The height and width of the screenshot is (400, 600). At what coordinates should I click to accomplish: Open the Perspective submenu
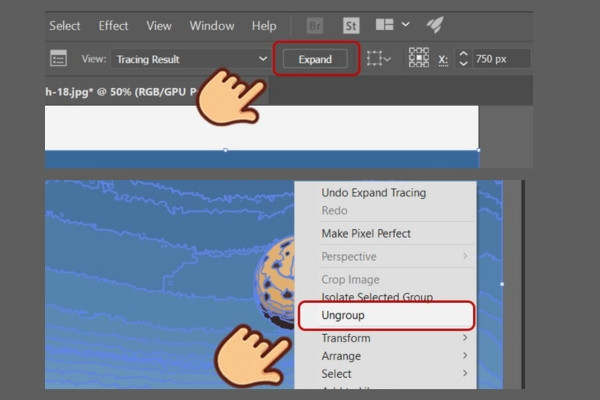pos(386,256)
